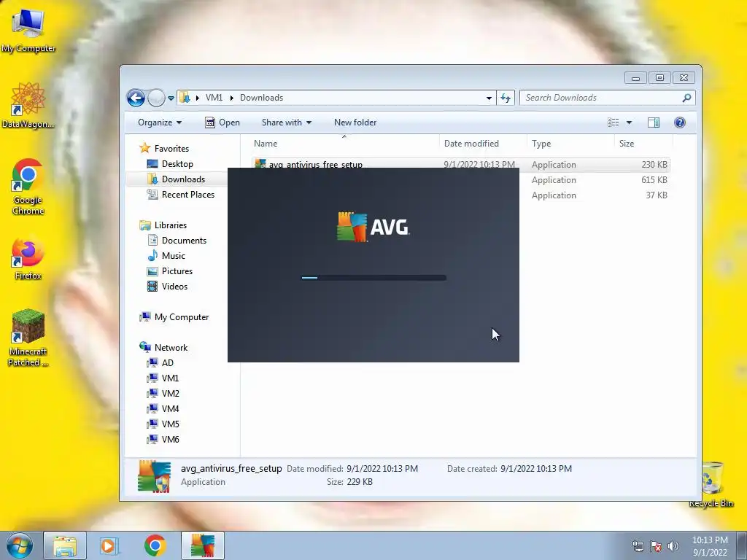The width and height of the screenshot is (747, 560).
Task: Click the Windows Start orb
Action: pyautogui.click(x=19, y=545)
